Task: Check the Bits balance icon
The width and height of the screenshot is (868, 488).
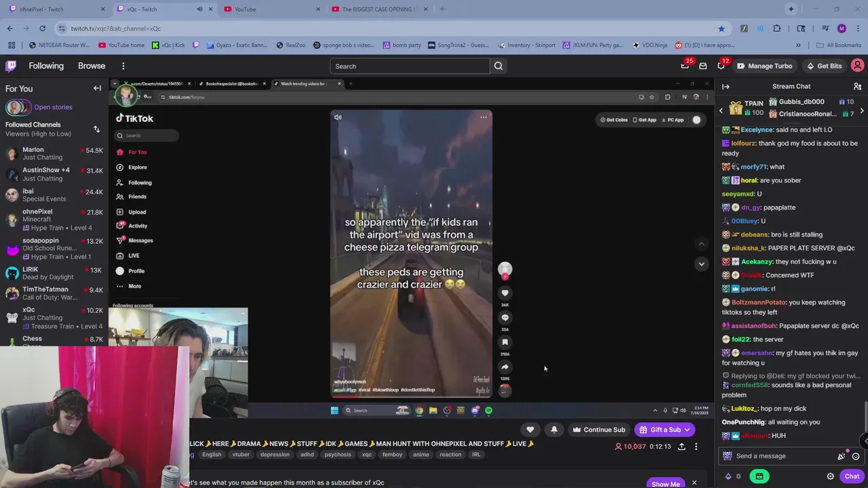Action: pyautogui.click(x=728, y=476)
